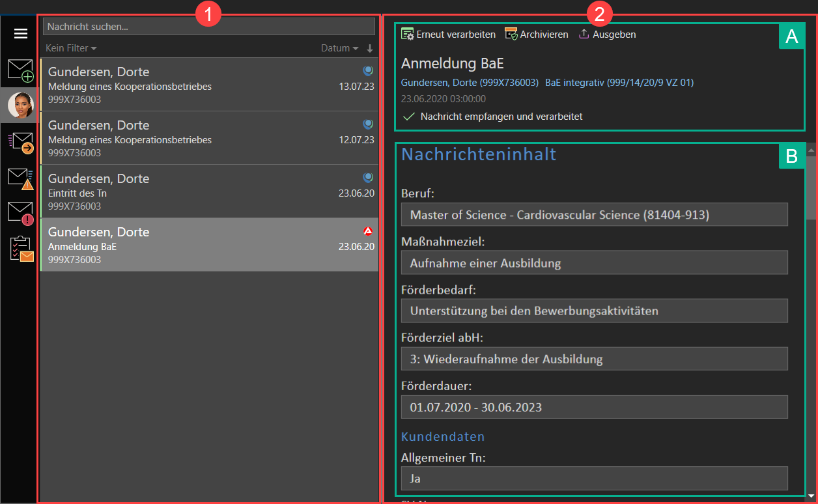The width and height of the screenshot is (818, 504).
Task: Click the Erneut verarbeiten toolbar button
Action: pos(449,35)
